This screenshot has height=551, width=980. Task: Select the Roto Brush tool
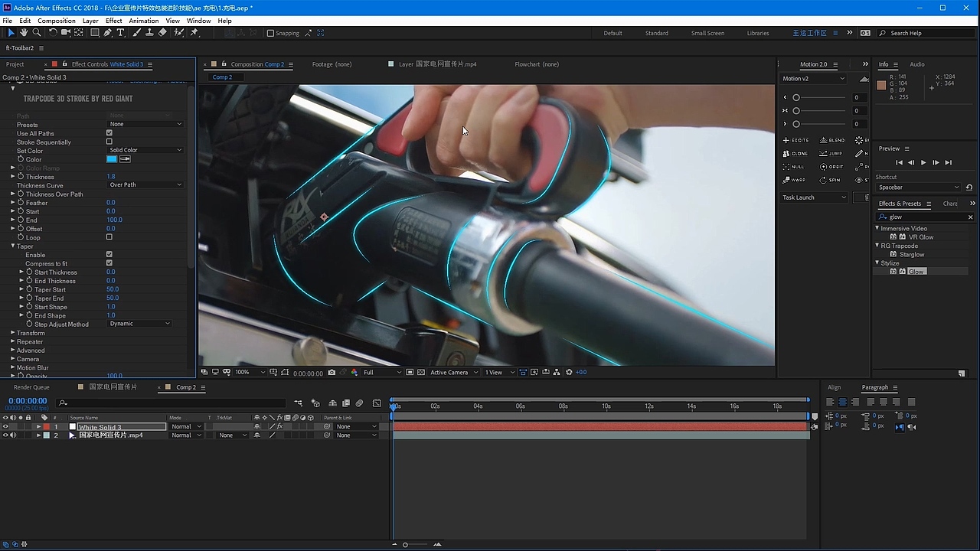tap(179, 33)
